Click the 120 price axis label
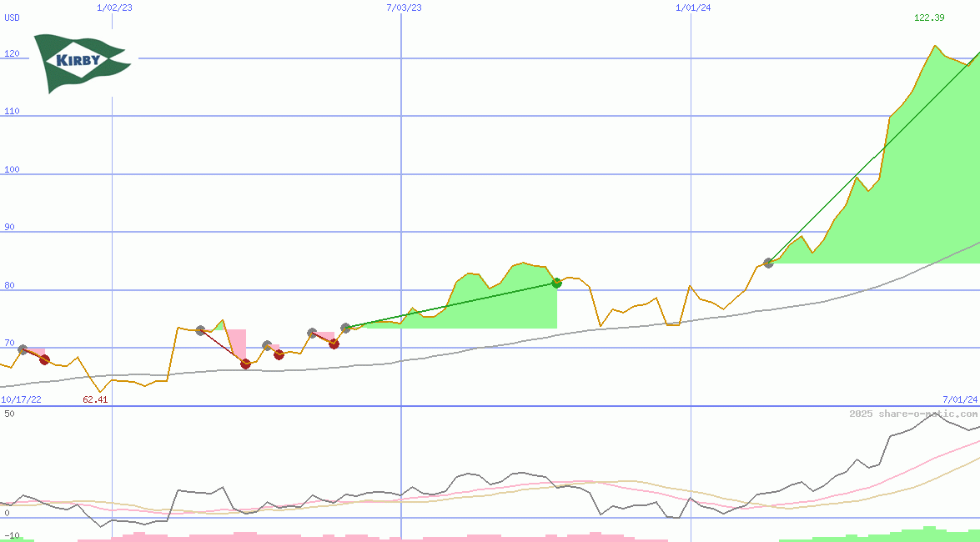Image resolution: width=980 pixels, height=542 pixels. (12, 53)
